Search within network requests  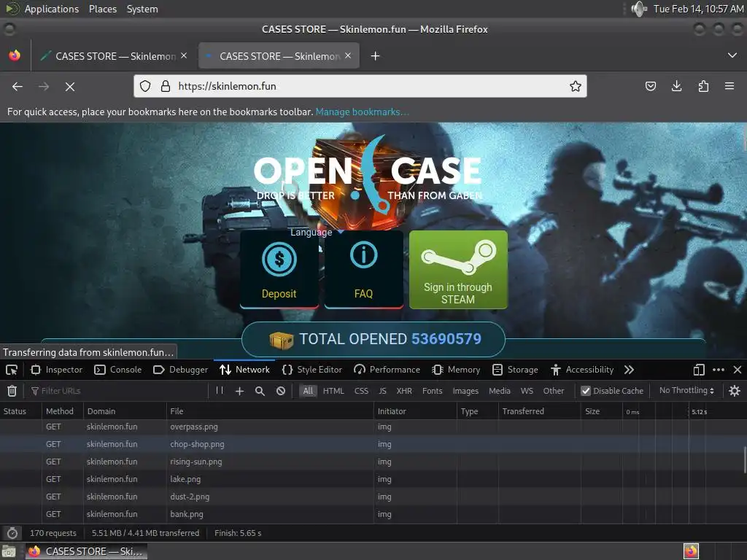(x=260, y=391)
